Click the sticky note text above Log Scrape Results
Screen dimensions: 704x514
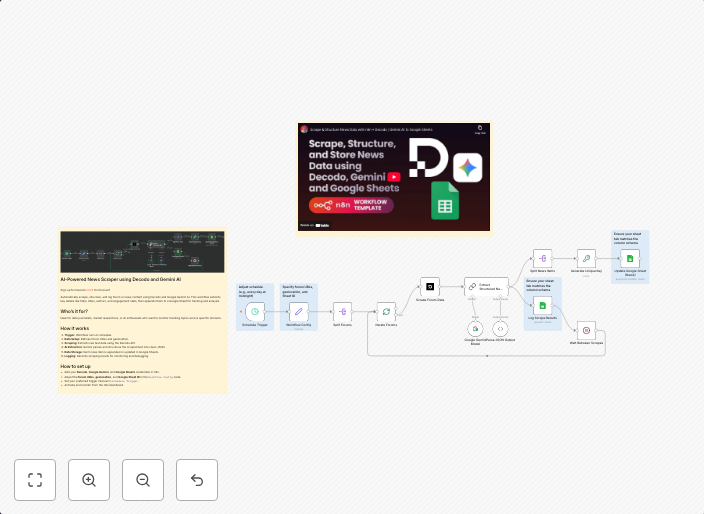pos(540,286)
